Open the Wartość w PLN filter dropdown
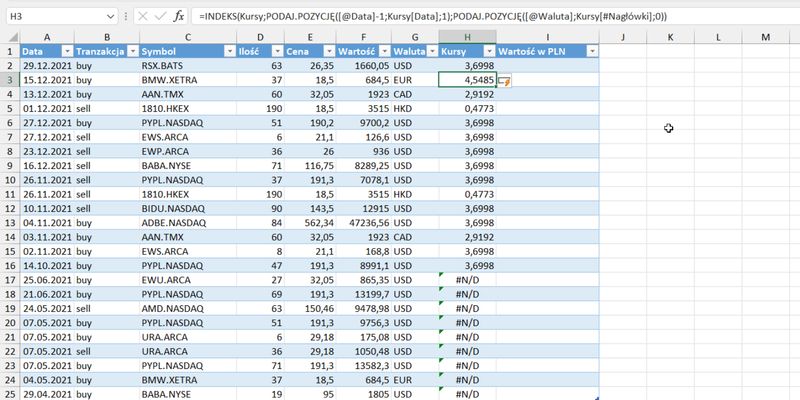 [x=591, y=50]
